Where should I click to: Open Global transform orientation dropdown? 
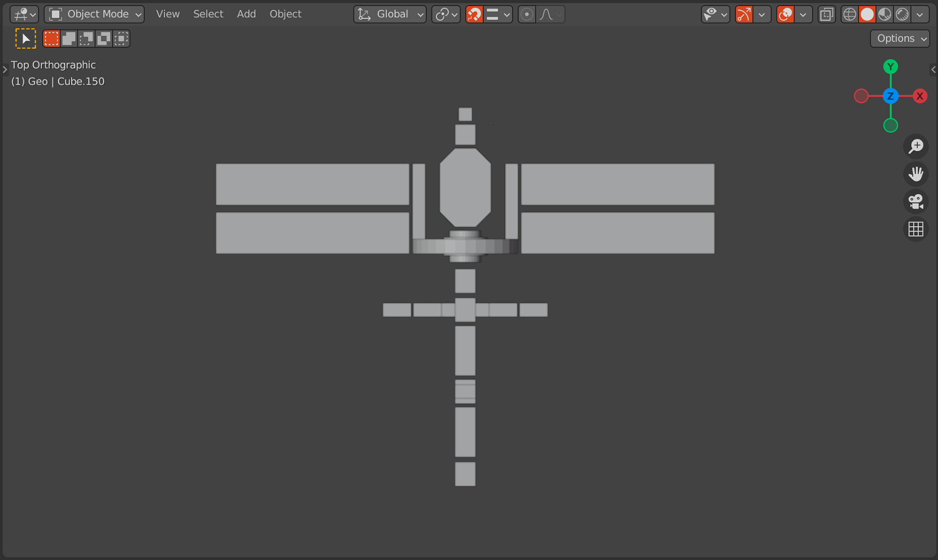390,14
